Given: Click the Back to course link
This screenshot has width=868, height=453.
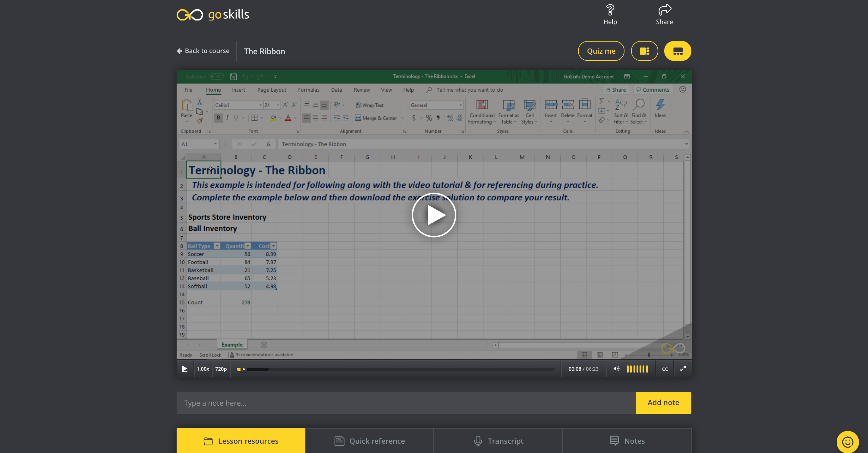Looking at the screenshot, I should click(203, 51).
